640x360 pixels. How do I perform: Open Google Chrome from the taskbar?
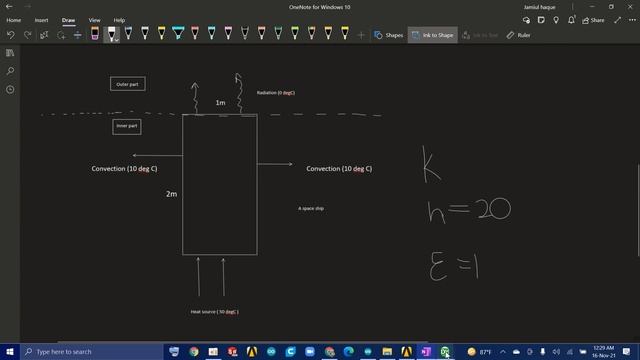(x=194, y=351)
